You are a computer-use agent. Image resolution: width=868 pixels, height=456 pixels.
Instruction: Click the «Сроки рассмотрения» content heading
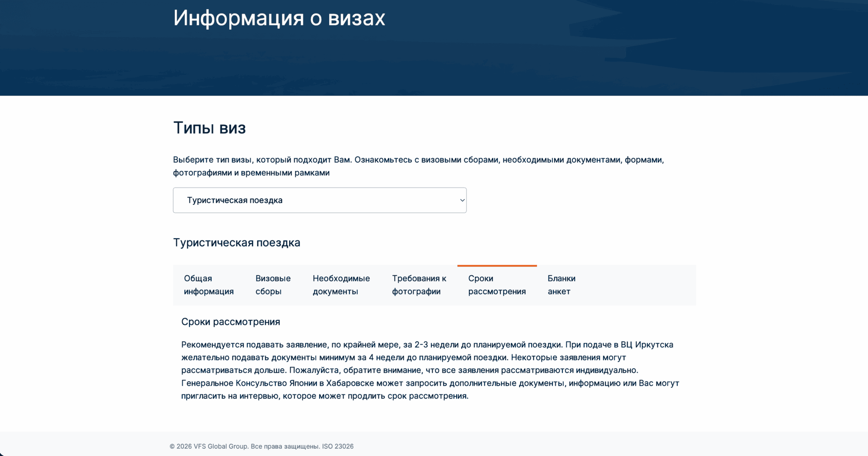[231, 321]
